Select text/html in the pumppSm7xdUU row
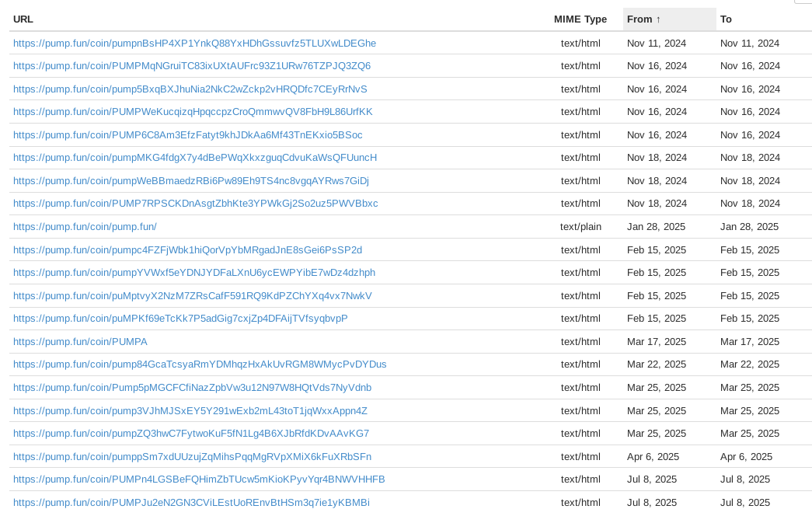Viewport: 812px width, 523px height. click(x=580, y=457)
